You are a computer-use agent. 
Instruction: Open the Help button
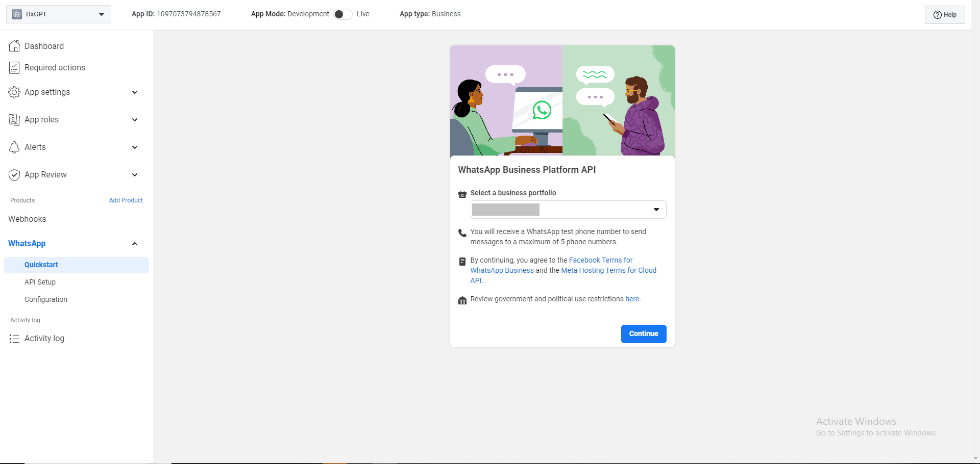point(945,15)
